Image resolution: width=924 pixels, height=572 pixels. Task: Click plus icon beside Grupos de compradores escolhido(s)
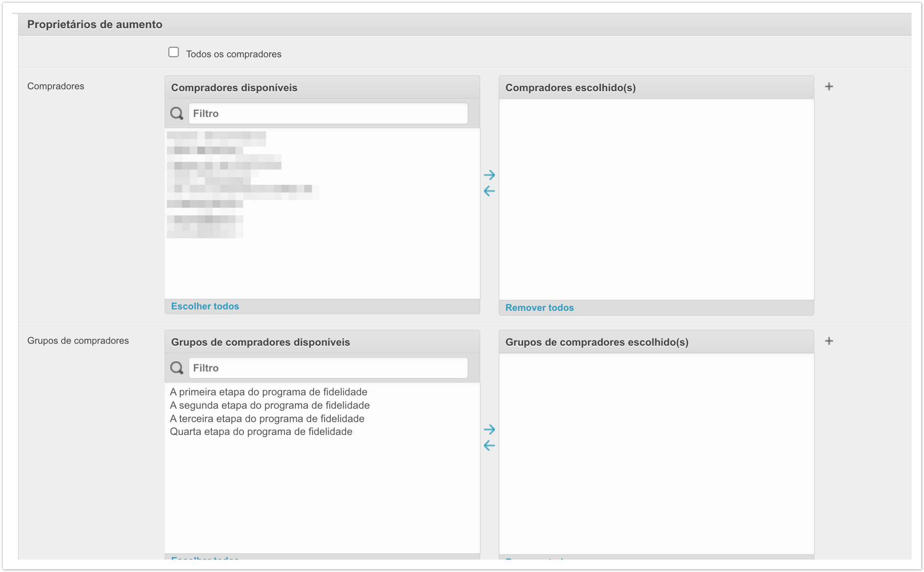click(829, 341)
